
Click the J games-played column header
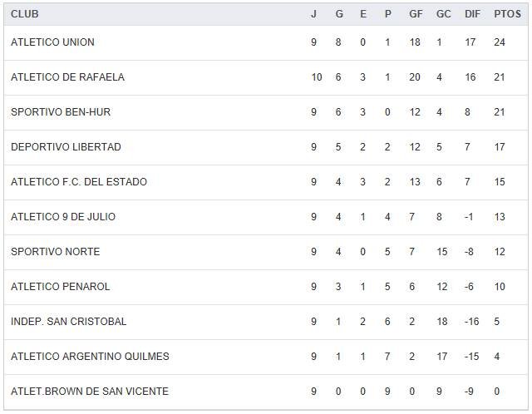pos(313,14)
